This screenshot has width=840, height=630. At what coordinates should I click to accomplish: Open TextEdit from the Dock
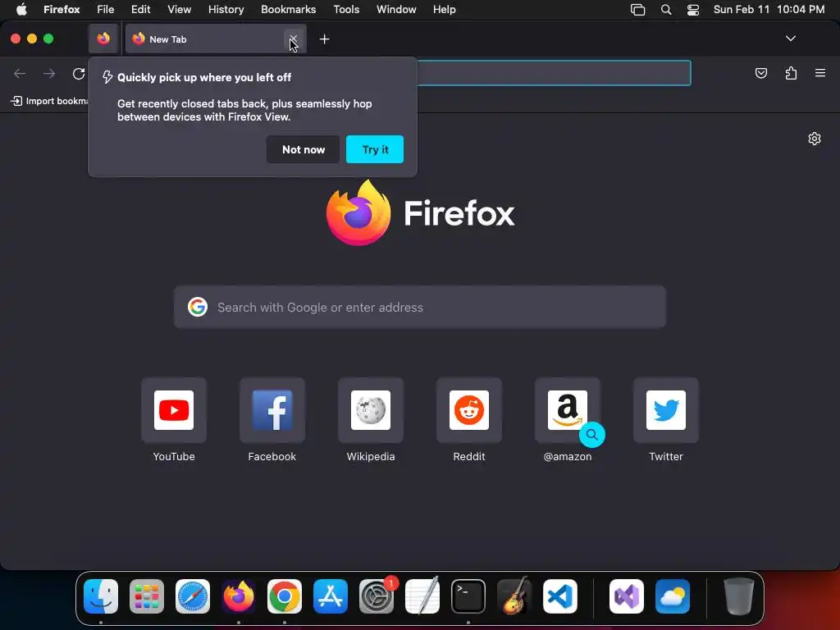[x=422, y=596]
